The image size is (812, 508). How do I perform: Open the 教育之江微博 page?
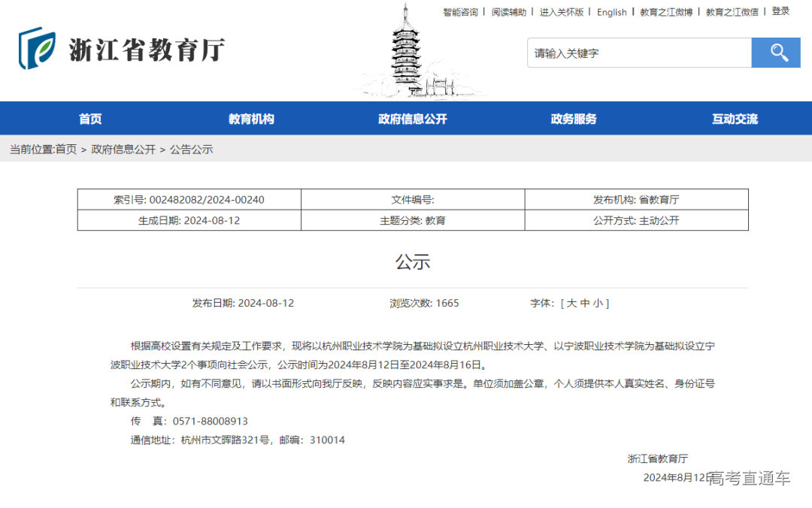[665, 11]
